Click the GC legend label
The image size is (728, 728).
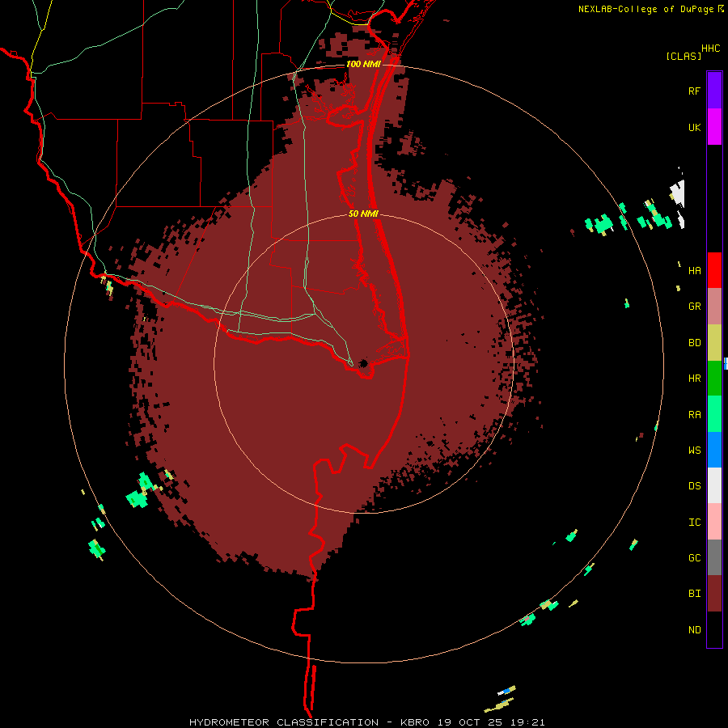coord(694,557)
